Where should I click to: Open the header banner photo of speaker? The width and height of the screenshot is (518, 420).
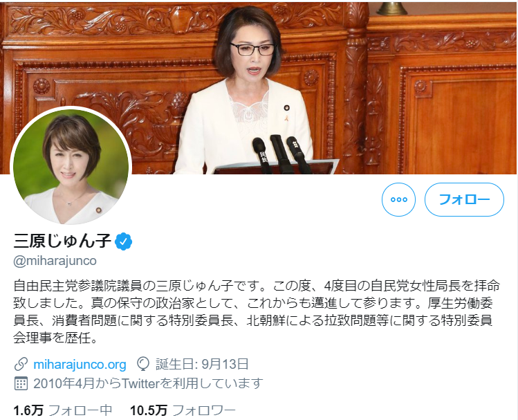coord(259,87)
